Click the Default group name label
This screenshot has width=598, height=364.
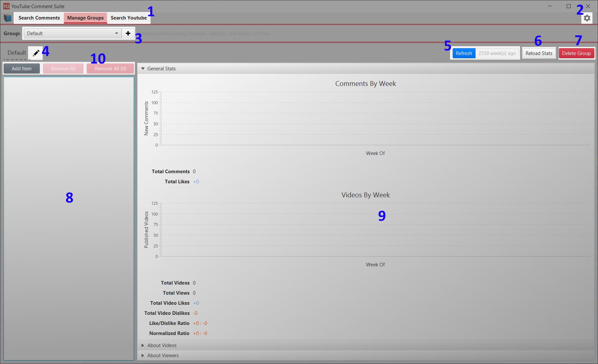tap(17, 53)
